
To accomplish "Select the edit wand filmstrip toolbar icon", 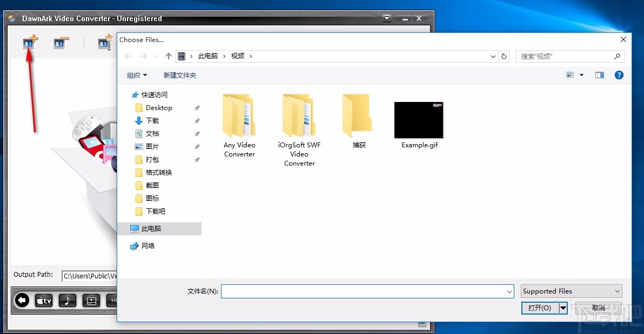I will (x=105, y=42).
